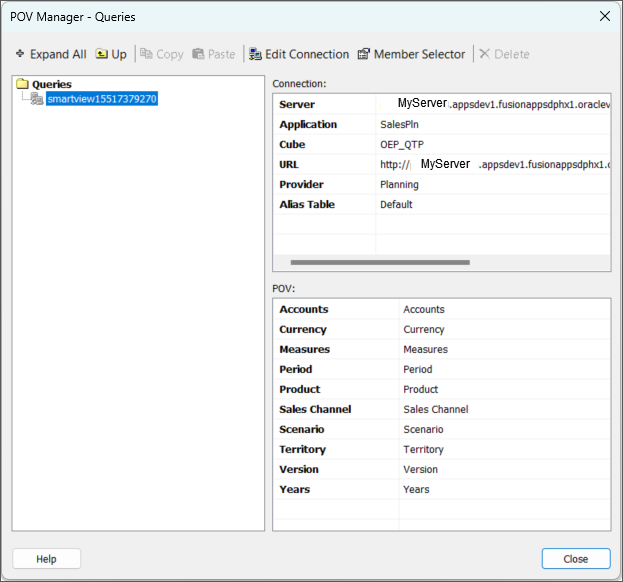Click the Server value cell
Viewport: 623px width, 582px height.
pos(493,104)
